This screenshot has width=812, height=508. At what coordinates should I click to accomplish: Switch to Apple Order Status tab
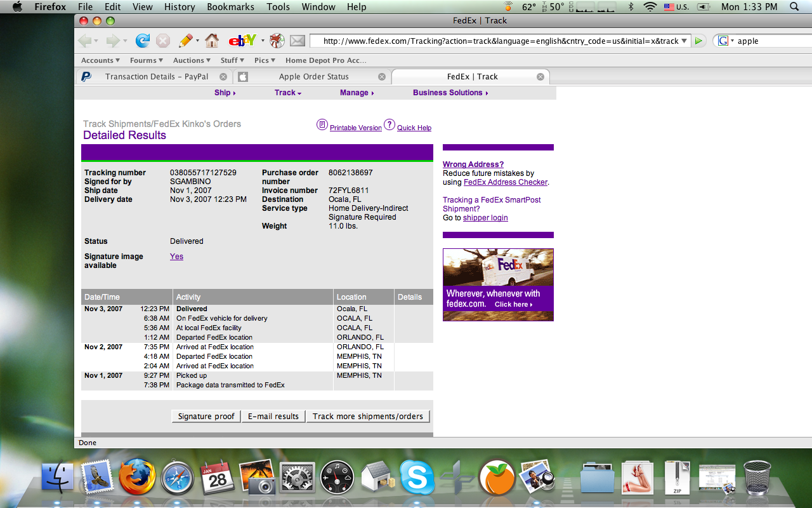313,77
